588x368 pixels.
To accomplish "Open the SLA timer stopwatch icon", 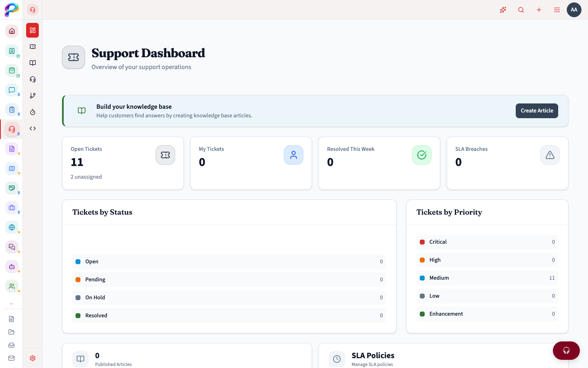I will pyautogui.click(x=32, y=112).
